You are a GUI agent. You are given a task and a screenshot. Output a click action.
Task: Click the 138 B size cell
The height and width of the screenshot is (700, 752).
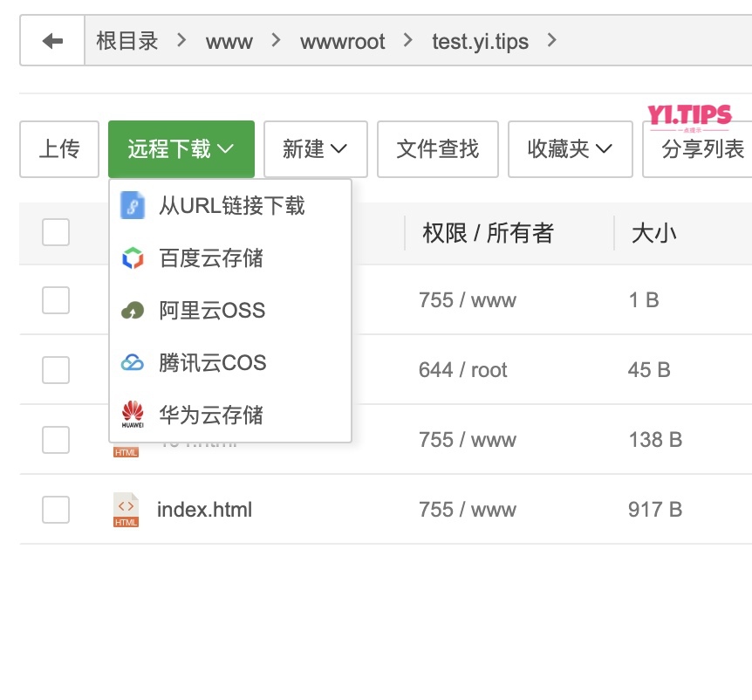(655, 440)
